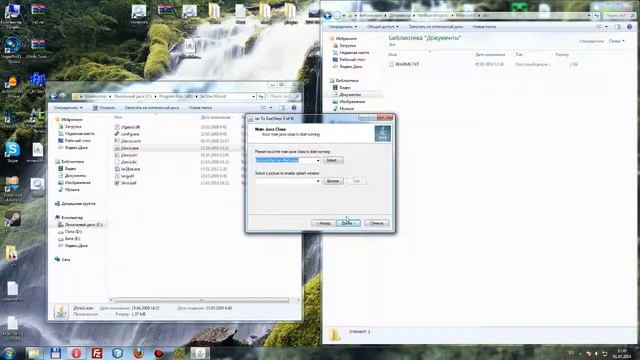Click Записать на оптический диск in left Explorer
The image size is (640, 360).
[x=152, y=108]
